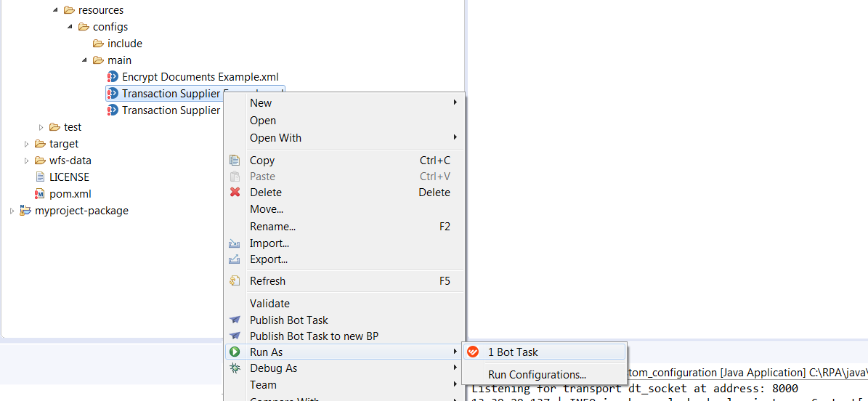Click the include folder icon
The height and width of the screenshot is (401, 868).
click(98, 43)
